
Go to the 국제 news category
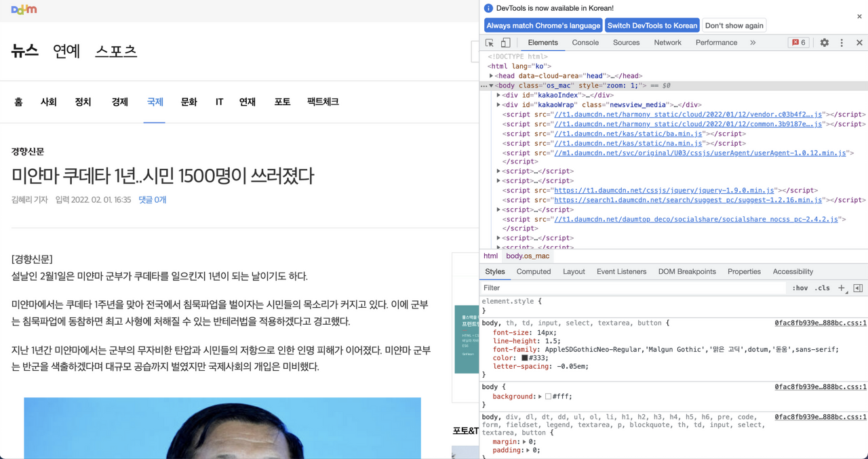155,102
